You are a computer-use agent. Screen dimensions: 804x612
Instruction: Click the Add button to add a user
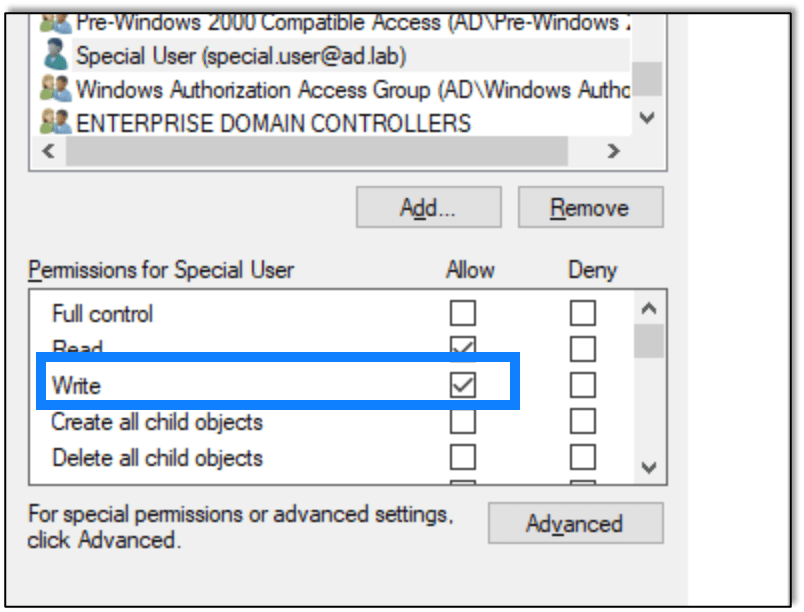pos(428,207)
